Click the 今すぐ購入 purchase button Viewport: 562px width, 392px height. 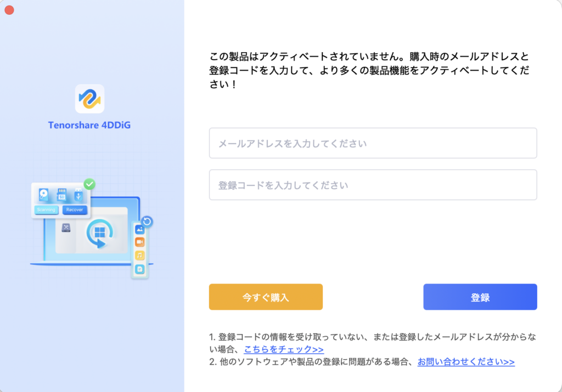pos(266,297)
